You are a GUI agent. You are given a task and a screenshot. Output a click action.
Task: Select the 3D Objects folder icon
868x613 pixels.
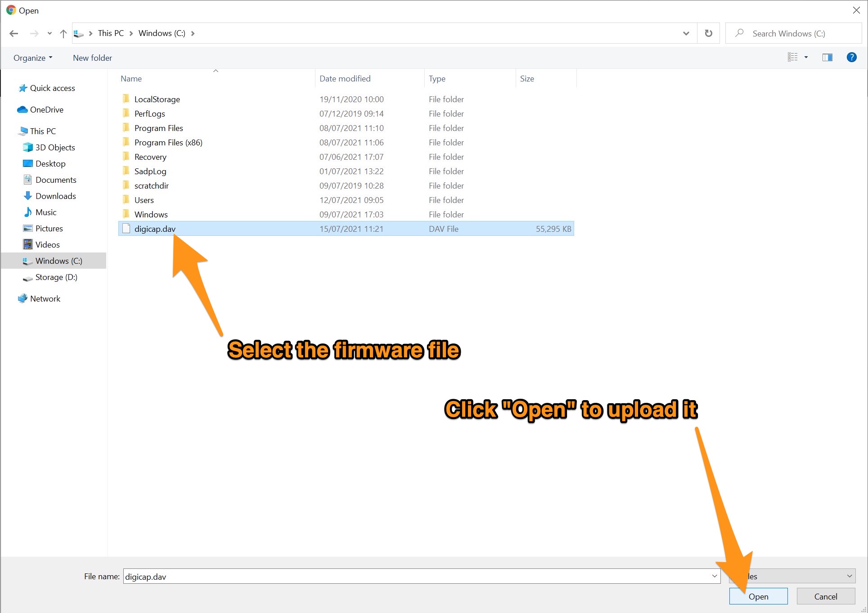pyautogui.click(x=26, y=147)
